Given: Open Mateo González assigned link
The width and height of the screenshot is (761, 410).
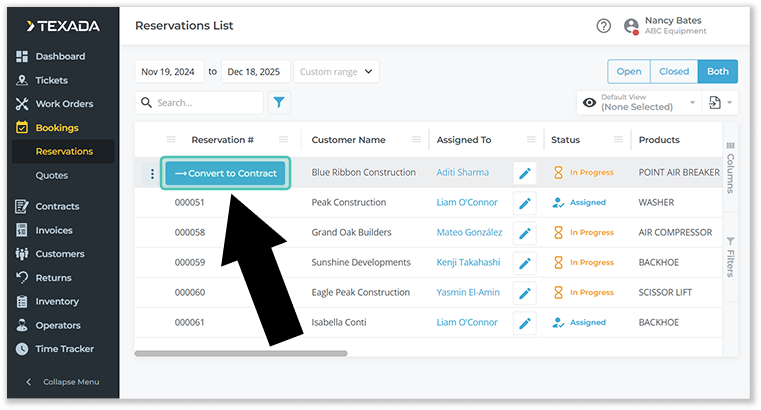Looking at the screenshot, I should pyautogui.click(x=469, y=233).
